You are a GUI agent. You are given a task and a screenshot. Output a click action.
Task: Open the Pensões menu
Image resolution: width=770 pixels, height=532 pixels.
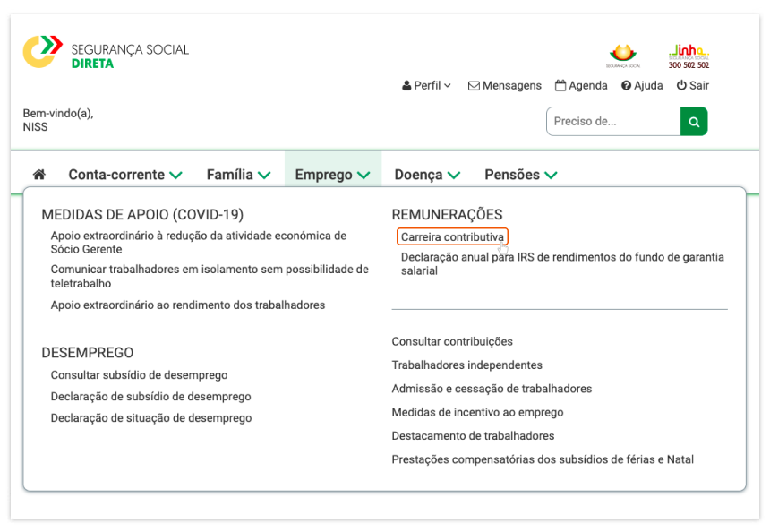pos(520,175)
